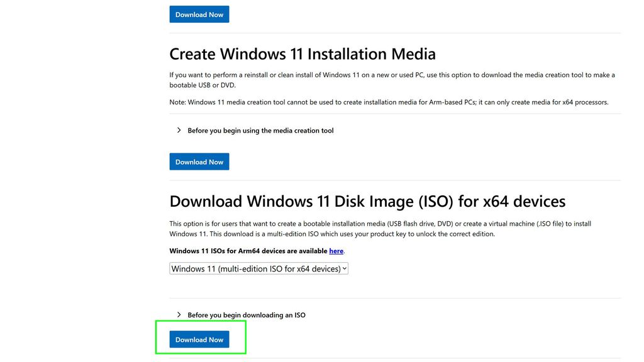Image resolution: width=644 pixels, height=362 pixels.
Task: Download the media creation tool
Action: 199,162
